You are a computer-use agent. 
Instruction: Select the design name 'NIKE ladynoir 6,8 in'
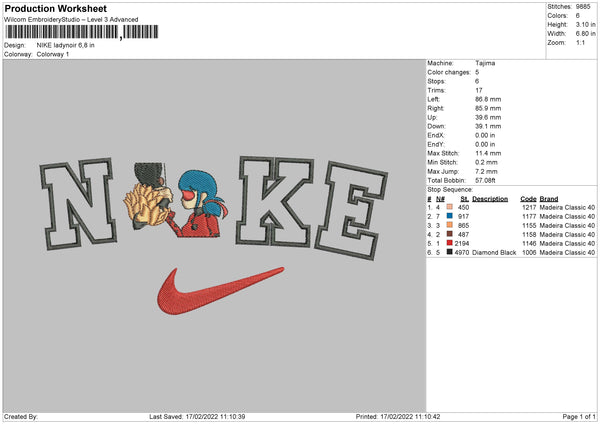click(x=65, y=45)
